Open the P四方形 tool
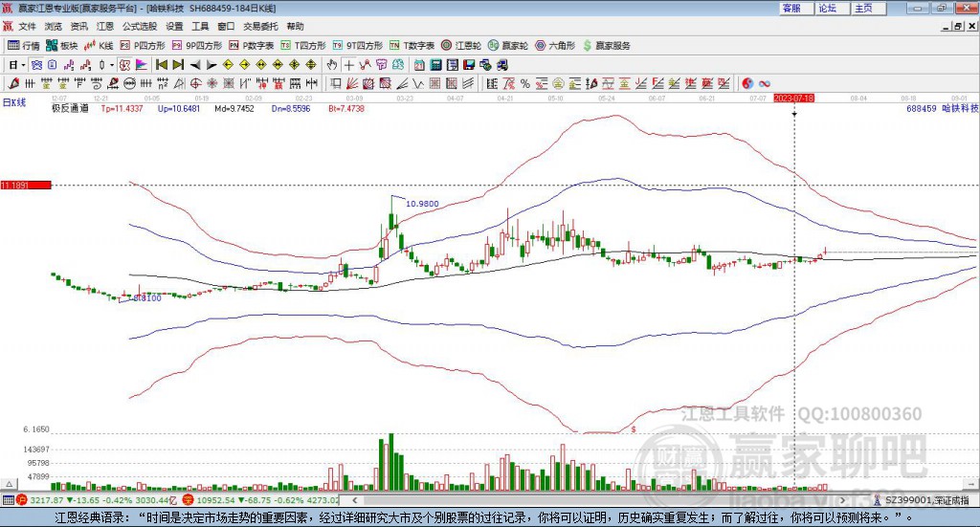This screenshot has width=980, height=527. click(143, 46)
